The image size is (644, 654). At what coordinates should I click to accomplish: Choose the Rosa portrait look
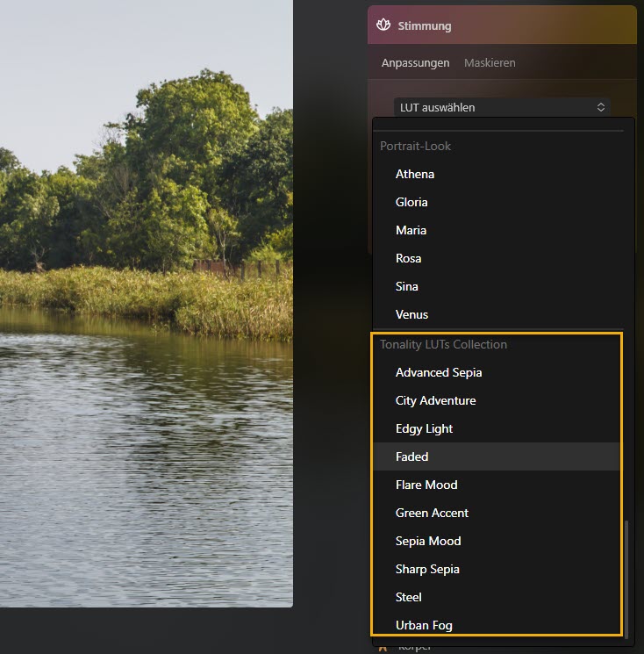tap(497, 258)
